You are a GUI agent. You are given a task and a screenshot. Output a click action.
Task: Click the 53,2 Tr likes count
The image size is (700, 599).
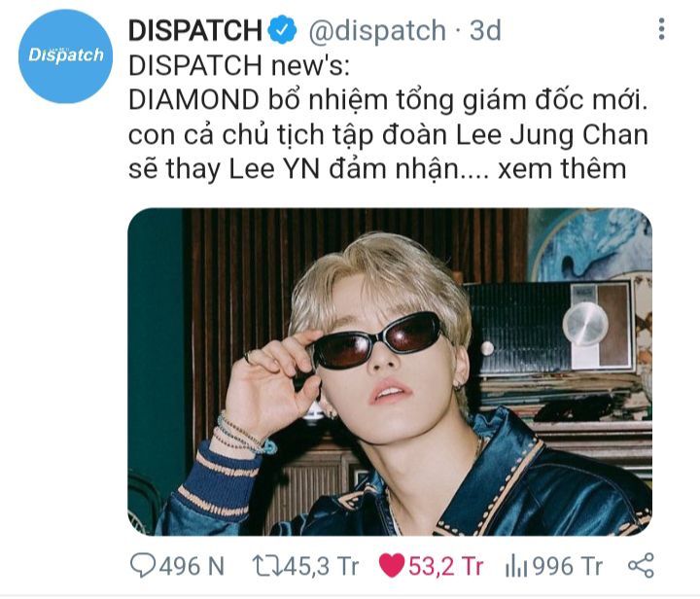445,566
